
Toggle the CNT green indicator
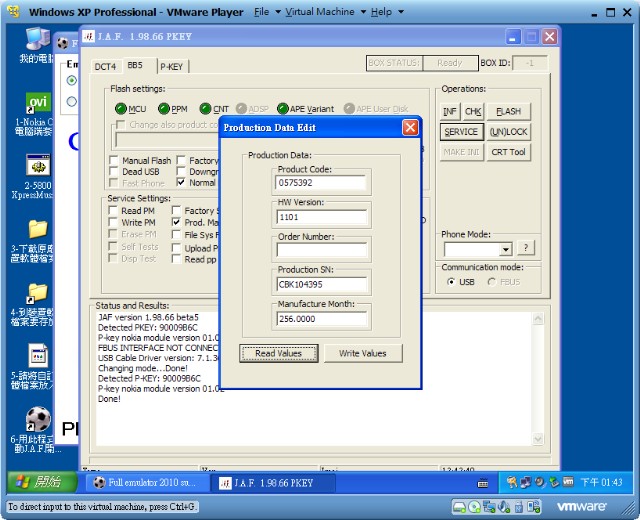coord(205,109)
